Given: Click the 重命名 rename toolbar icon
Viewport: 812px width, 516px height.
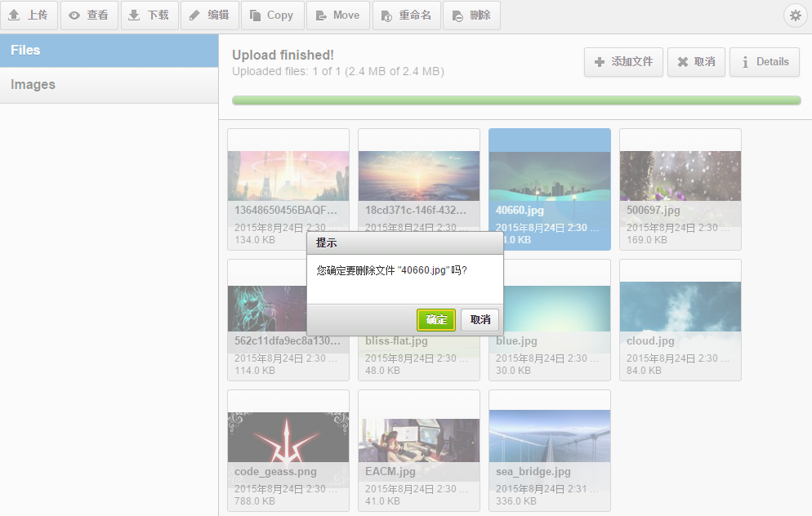Looking at the screenshot, I should coord(407,15).
